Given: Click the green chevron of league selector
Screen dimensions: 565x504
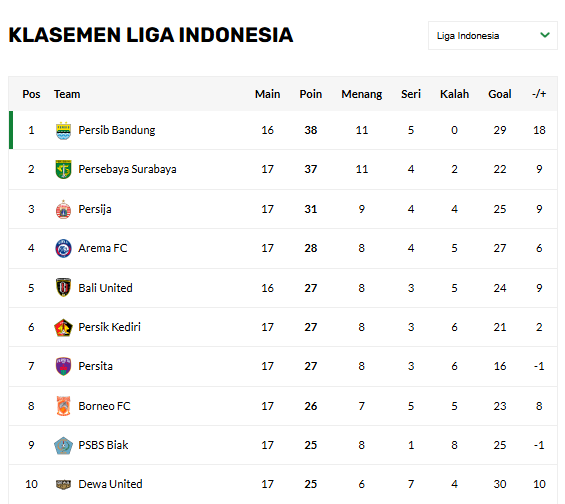Looking at the screenshot, I should (545, 35).
